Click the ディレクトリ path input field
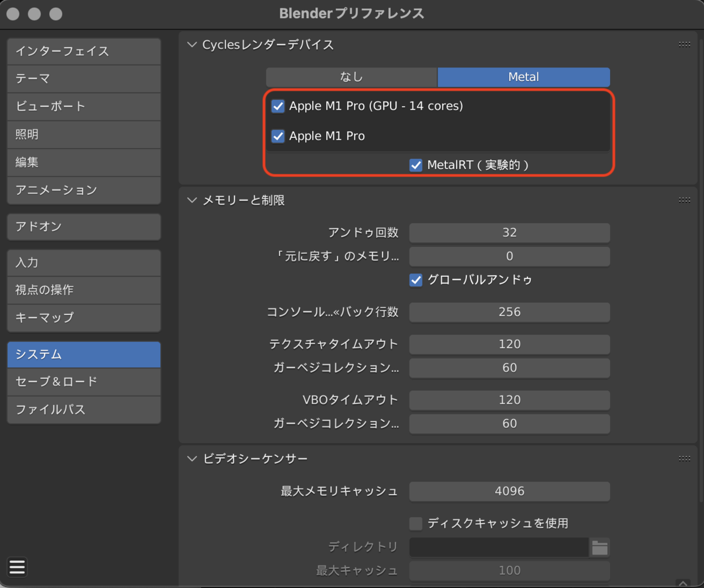This screenshot has width=704, height=588. (x=499, y=548)
